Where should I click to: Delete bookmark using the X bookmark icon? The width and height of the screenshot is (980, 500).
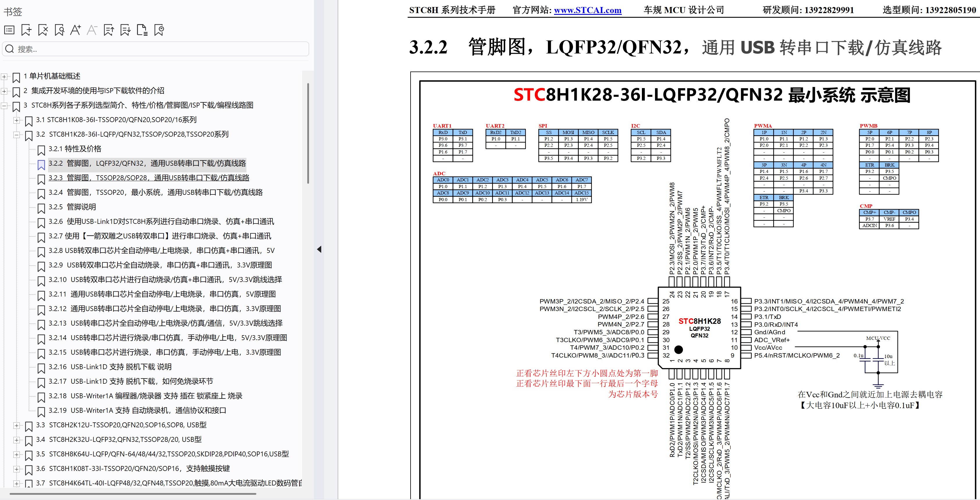pos(43,30)
